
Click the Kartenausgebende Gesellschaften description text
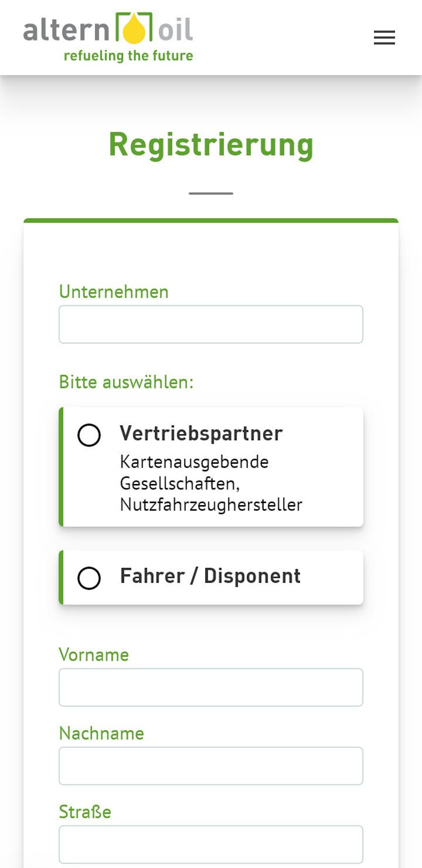pyautogui.click(x=212, y=488)
